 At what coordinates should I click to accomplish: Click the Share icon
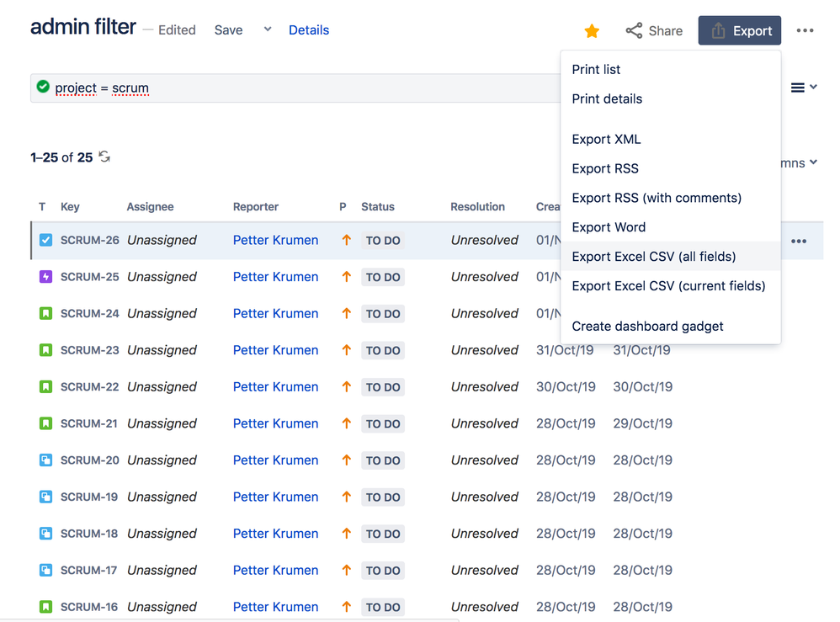tap(633, 30)
